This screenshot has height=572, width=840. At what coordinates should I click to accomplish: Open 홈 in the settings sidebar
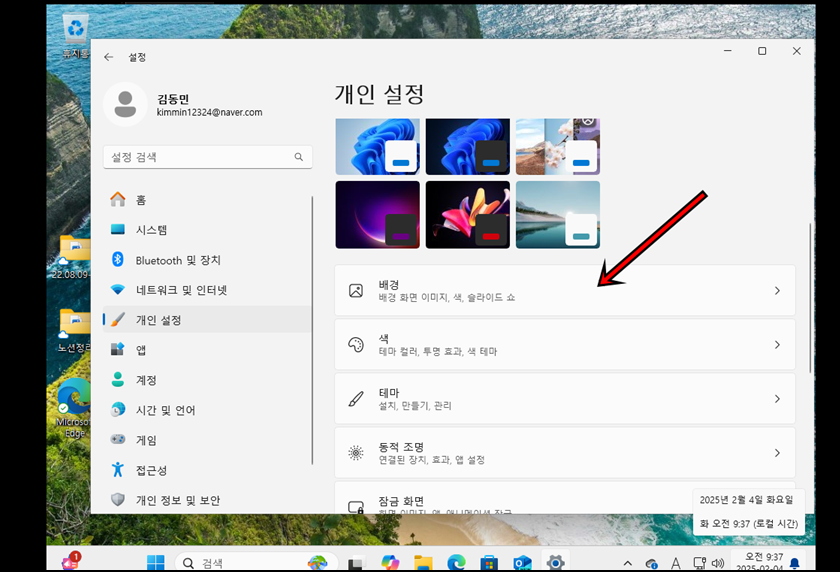coord(207,200)
